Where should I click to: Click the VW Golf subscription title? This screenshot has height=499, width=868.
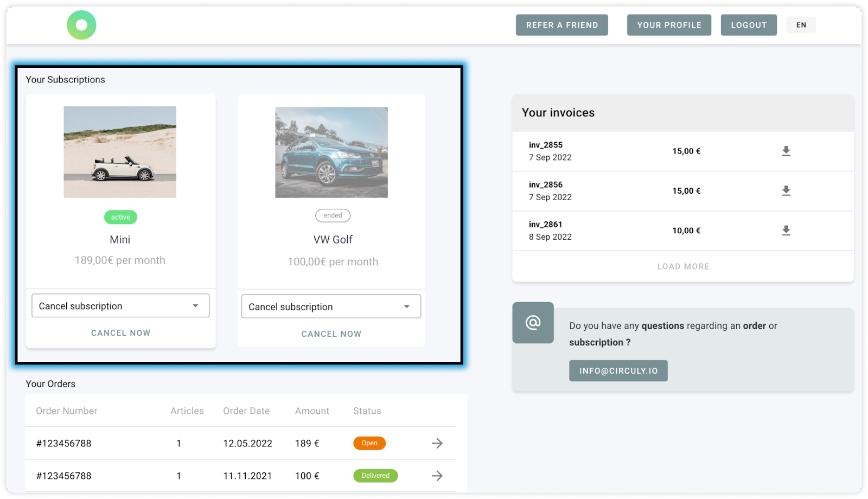(333, 240)
